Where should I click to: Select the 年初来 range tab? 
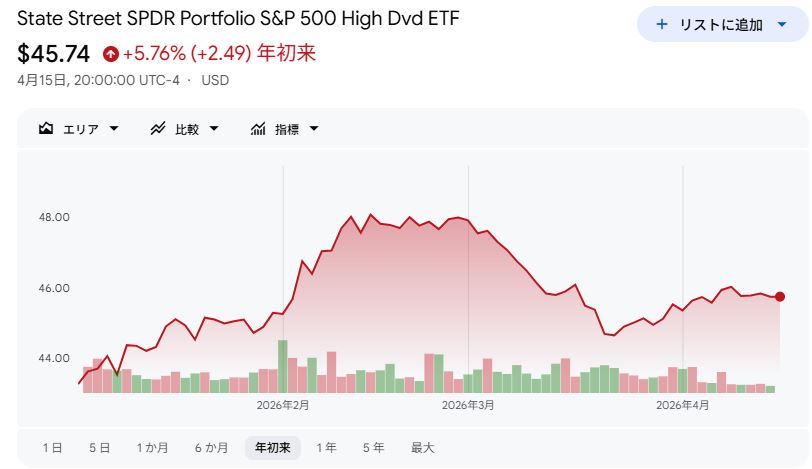272,448
